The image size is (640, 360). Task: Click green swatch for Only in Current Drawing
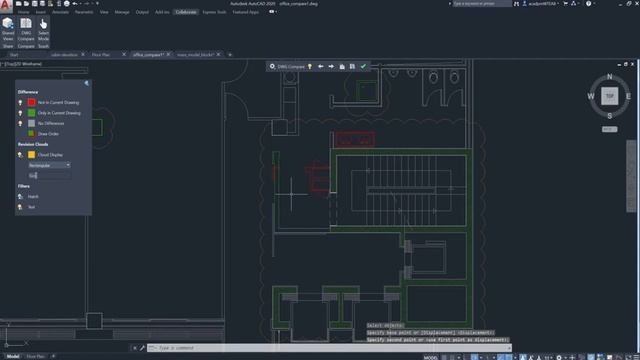click(31, 113)
